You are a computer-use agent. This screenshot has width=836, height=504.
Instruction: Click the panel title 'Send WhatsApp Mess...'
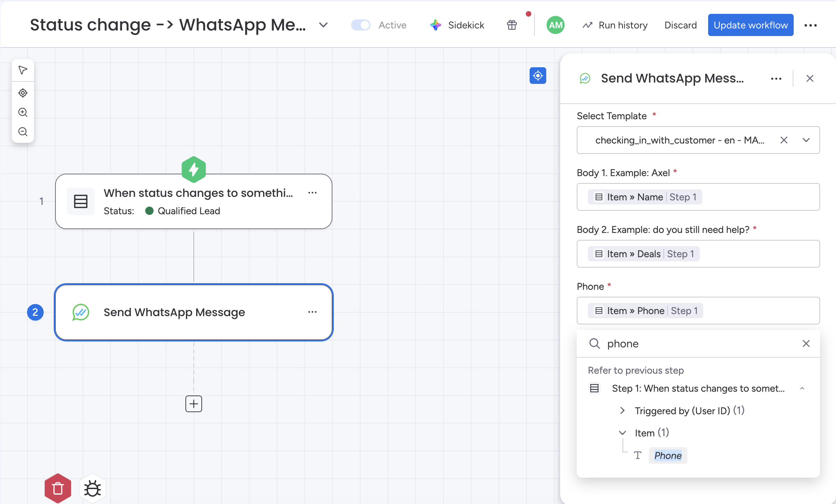[x=672, y=78]
